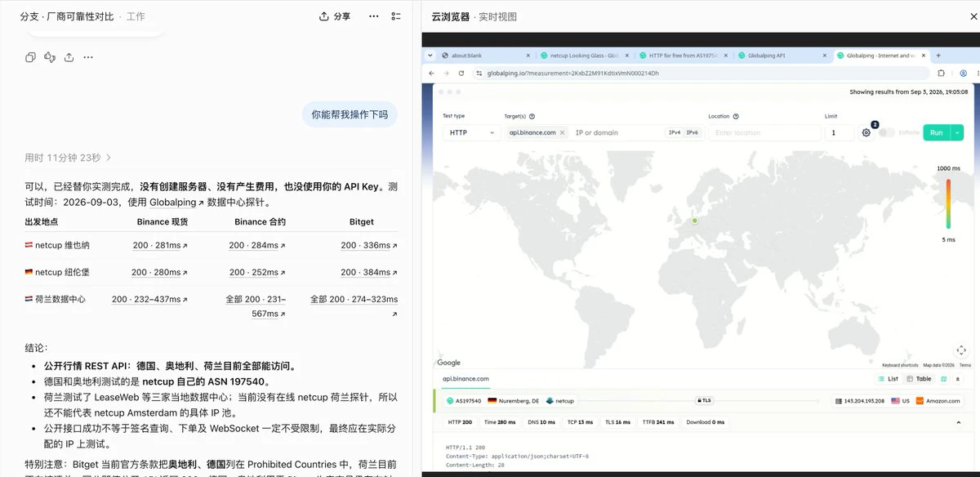The width and height of the screenshot is (980, 477).
Task: Click the green probe marker on map
Action: [694, 221]
